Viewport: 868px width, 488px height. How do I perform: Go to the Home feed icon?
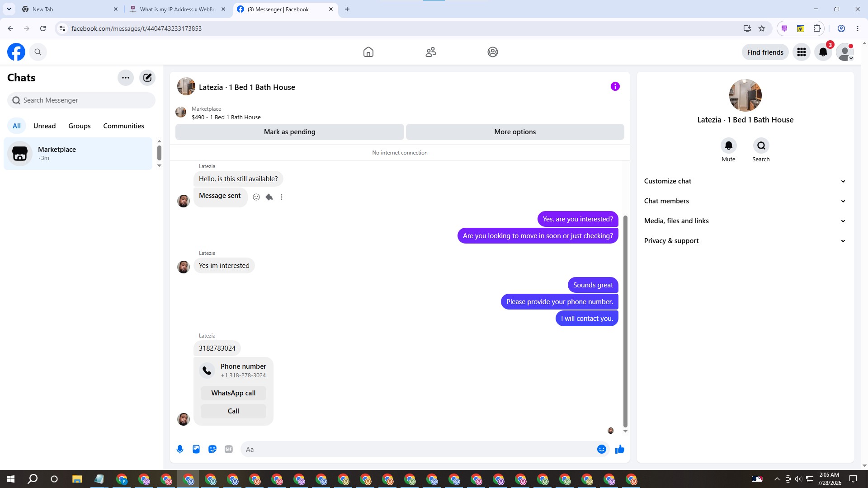368,52
